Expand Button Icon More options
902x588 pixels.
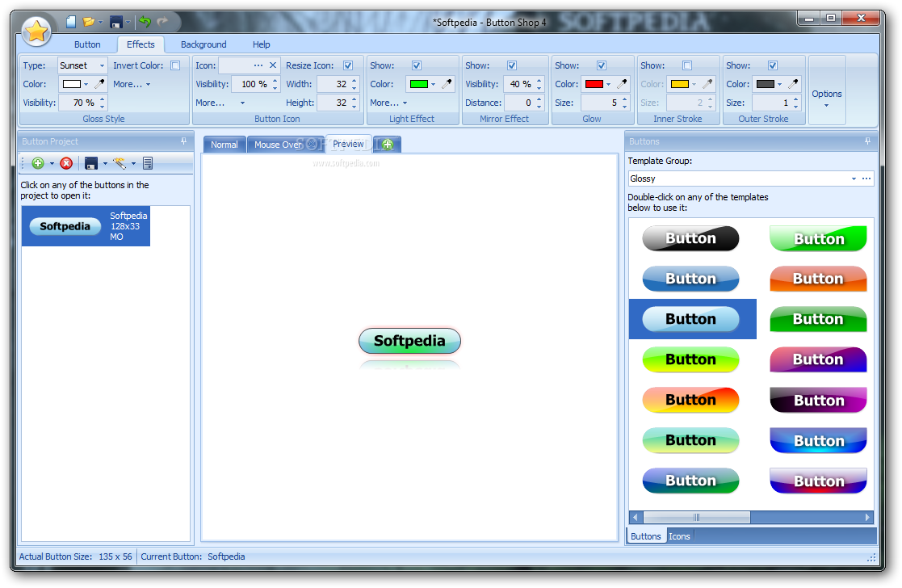point(220,103)
